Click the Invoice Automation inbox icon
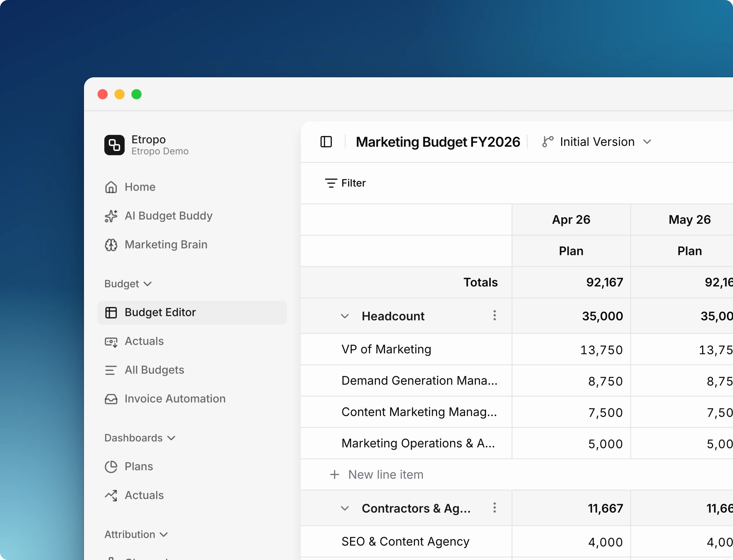The image size is (733, 560). click(x=111, y=399)
